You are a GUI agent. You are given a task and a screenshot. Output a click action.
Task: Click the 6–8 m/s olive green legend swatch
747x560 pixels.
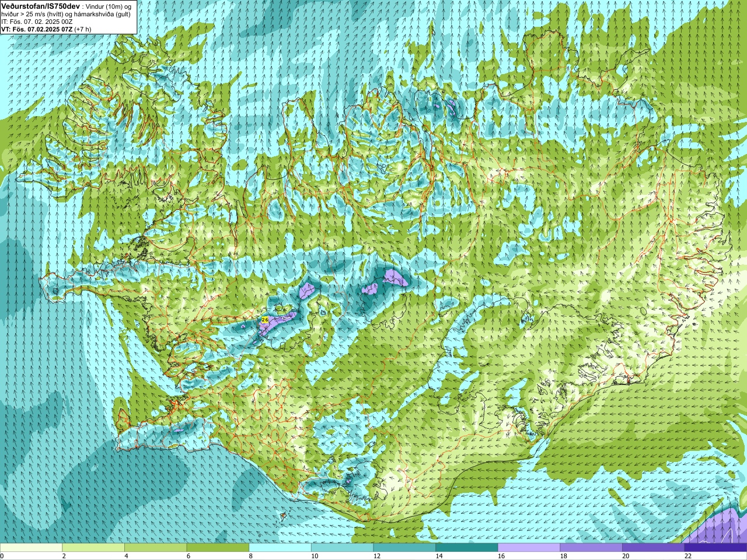(x=218, y=548)
